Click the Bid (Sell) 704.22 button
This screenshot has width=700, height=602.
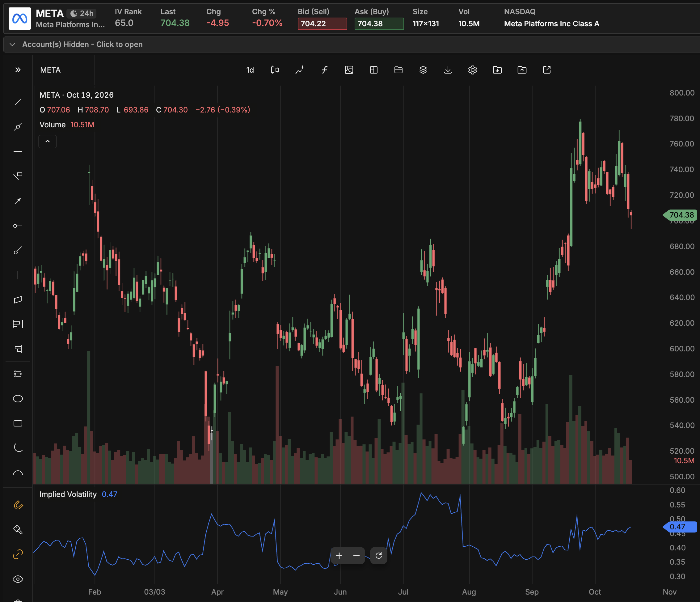pos(322,24)
